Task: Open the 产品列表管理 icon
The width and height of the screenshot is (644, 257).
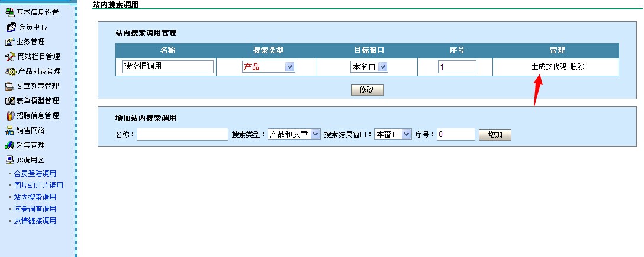Action: click(9, 71)
